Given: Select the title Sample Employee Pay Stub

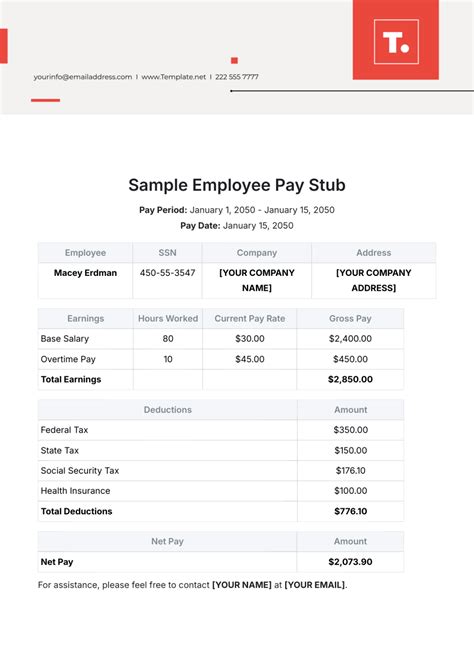Looking at the screenshot, I should [x=237, y=185].
